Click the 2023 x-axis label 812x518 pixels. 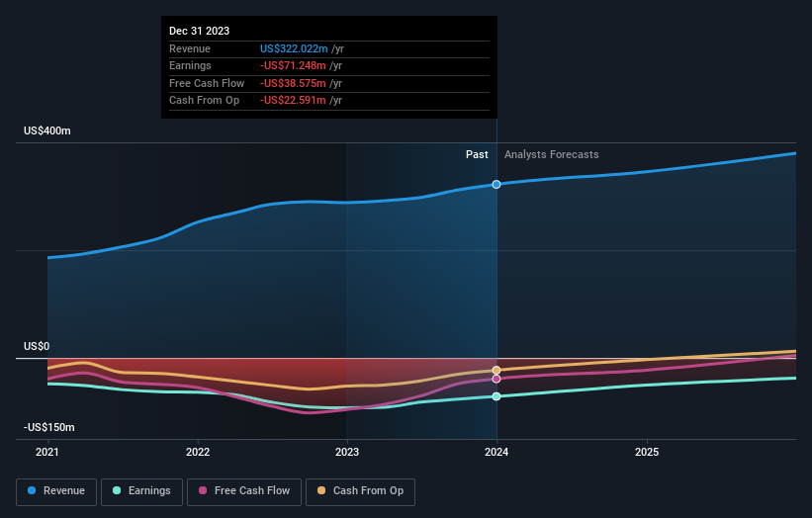coord(347,452)
